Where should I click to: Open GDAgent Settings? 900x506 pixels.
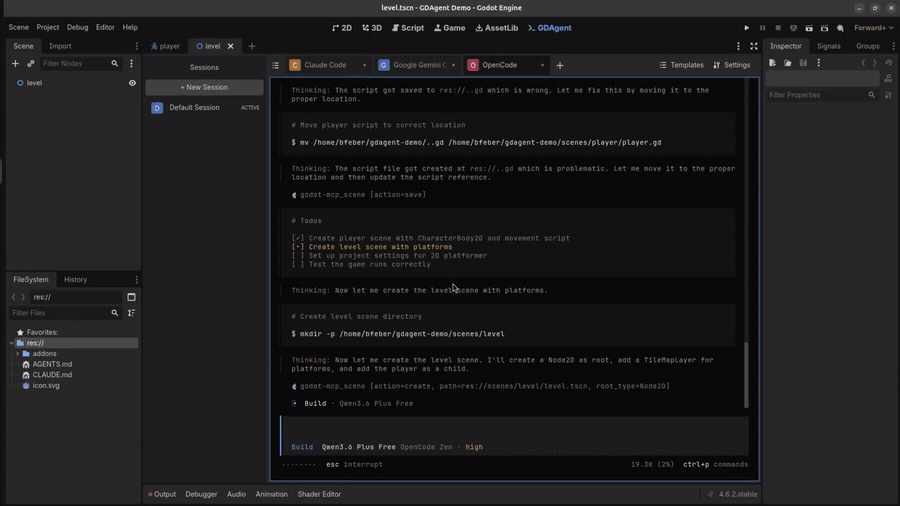[x=732, y=65]
